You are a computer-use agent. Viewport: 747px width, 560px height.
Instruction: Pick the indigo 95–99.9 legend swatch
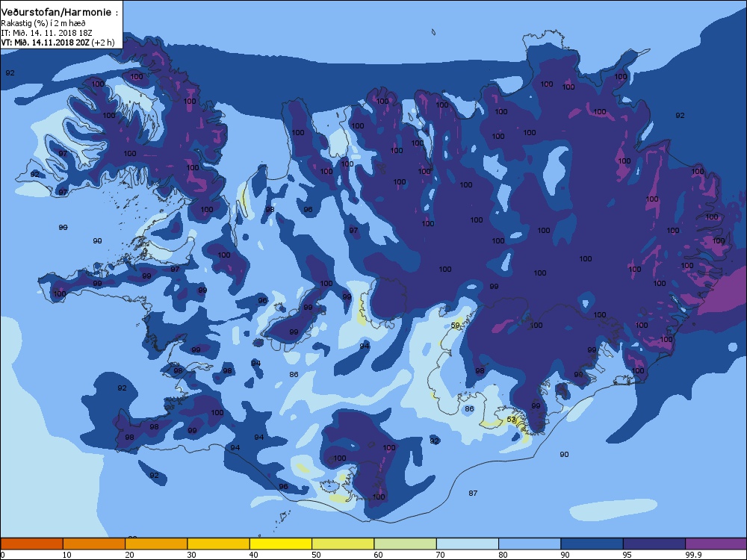click(x=654, y=544)
